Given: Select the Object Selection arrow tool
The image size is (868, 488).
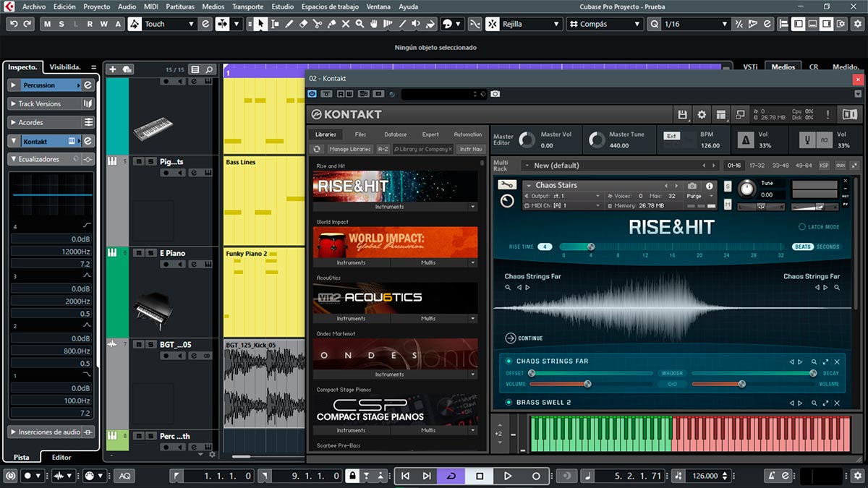Looking at the screenshot, I should (x=260, y=24).
